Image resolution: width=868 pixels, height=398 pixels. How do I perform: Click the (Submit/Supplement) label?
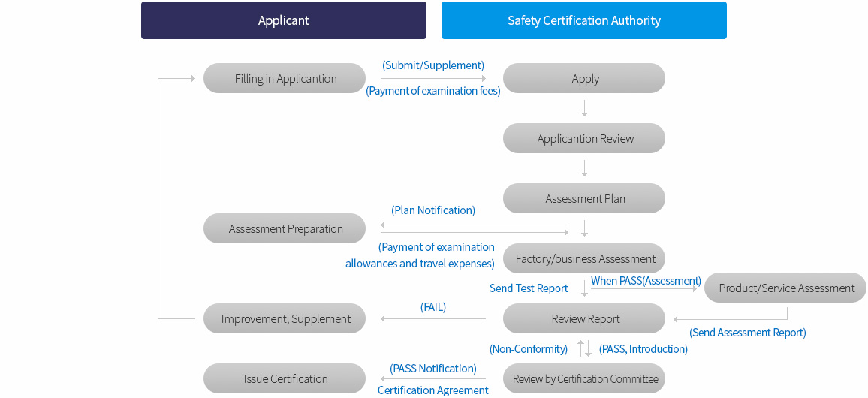433,65
